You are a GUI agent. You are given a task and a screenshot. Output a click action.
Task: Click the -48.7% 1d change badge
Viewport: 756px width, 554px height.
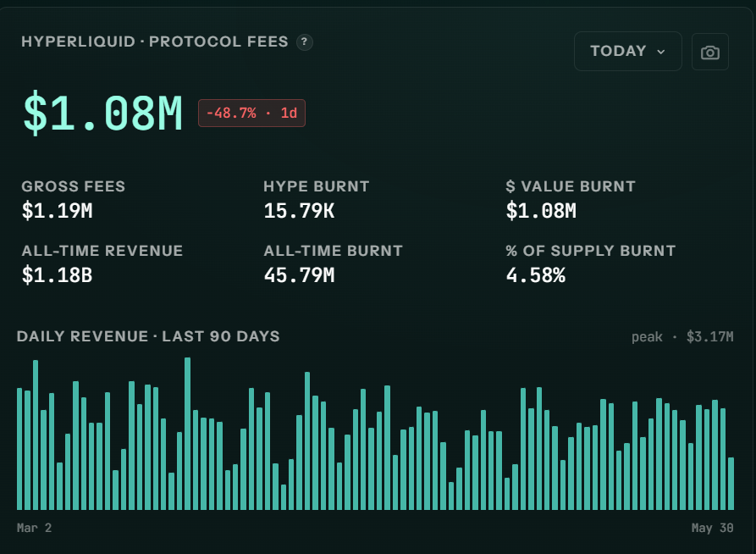(251, 113)
